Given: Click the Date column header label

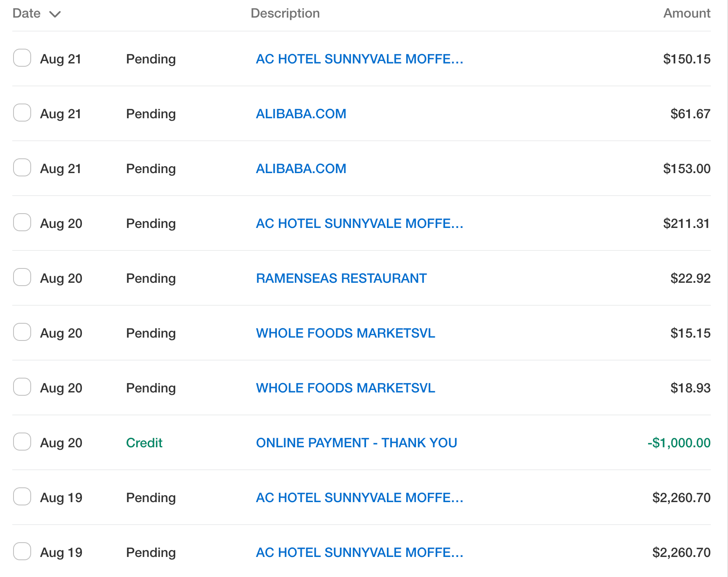Looking at the screenshot, I should click(x=27, y=13).
